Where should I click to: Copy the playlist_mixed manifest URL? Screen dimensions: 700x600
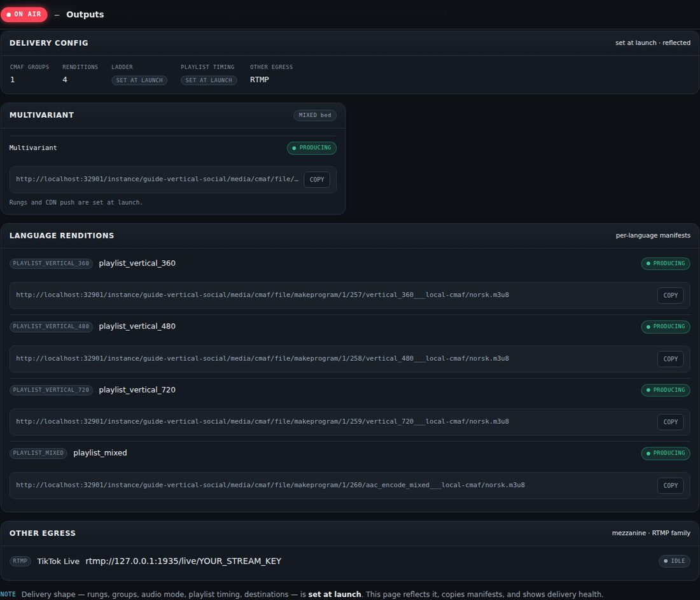coord(670,485)
